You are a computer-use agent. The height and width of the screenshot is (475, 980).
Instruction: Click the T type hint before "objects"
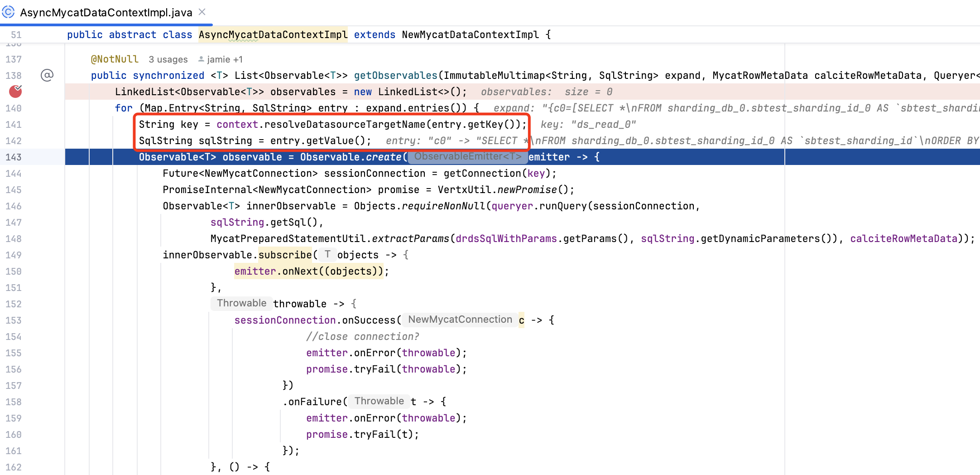coord(327,254)
